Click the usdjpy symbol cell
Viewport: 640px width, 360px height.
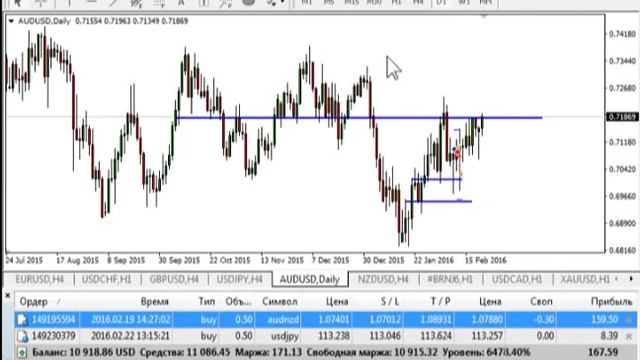tap(285, 336)
